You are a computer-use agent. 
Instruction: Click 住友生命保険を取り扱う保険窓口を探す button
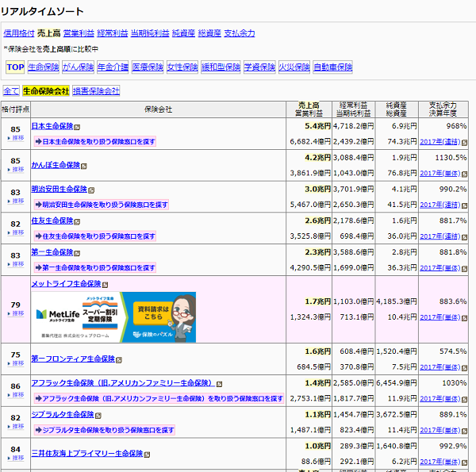point(95,236)
